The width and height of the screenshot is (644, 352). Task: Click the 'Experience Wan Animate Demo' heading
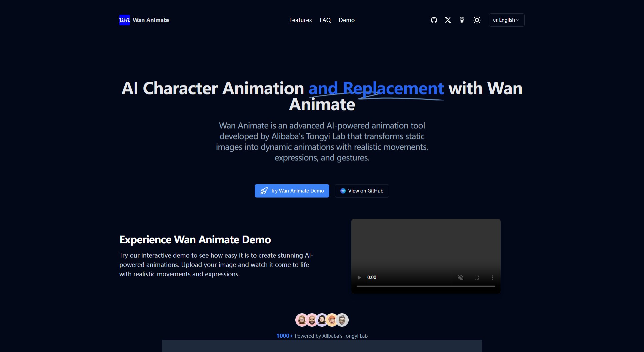(x=195, y=240)
